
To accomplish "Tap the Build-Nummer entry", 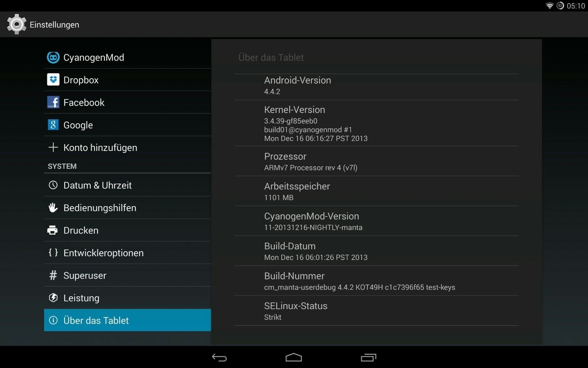I will coord(377,281).
